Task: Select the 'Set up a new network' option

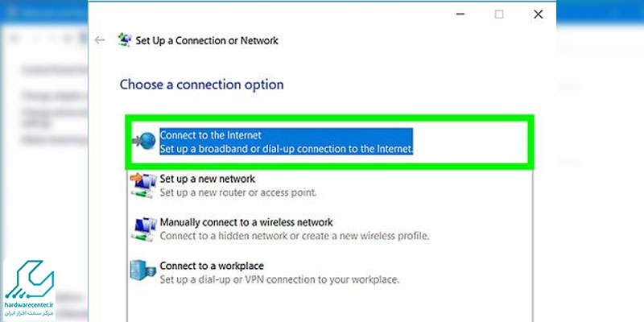Action: pos(208,179)
